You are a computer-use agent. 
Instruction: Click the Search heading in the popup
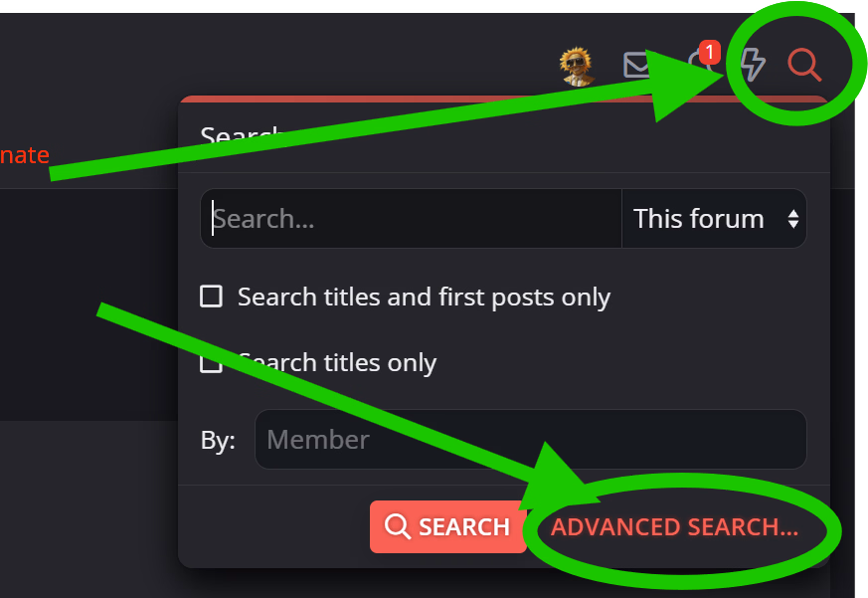pyautogui.click(x=242, y=135)
